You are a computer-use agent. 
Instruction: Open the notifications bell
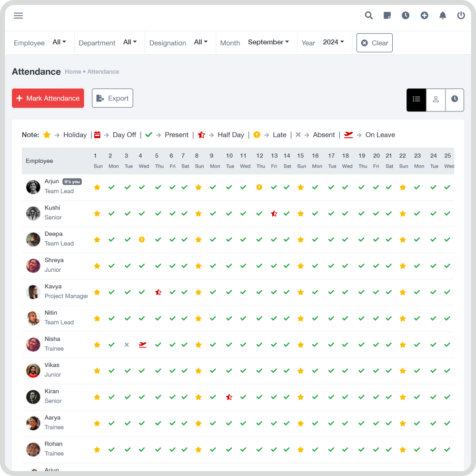(x=443, y=16)
